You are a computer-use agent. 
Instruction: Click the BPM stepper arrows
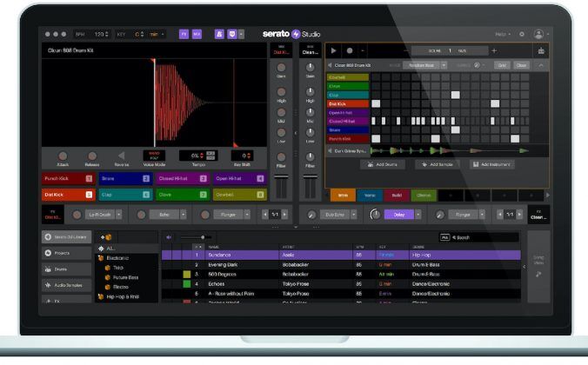pyautogui.click(x=107, y=34)
